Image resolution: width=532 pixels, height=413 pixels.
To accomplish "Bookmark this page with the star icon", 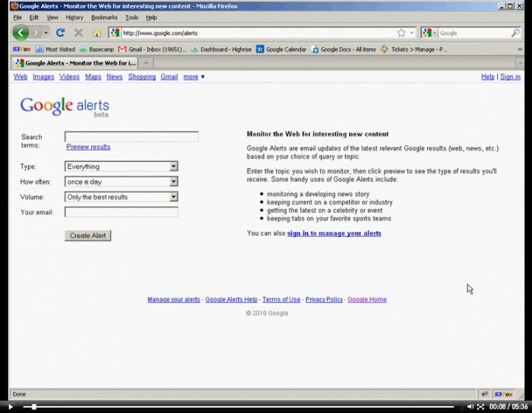I will 401,33.
